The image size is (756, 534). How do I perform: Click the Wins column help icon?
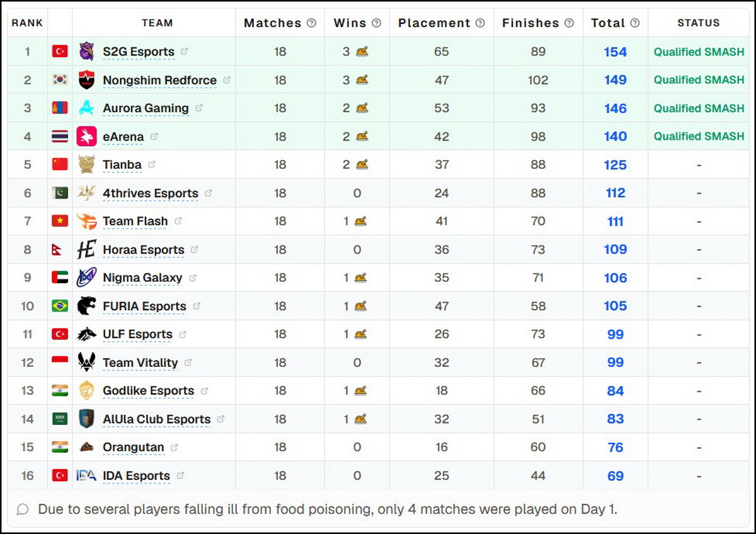click(x=377, y=23)
